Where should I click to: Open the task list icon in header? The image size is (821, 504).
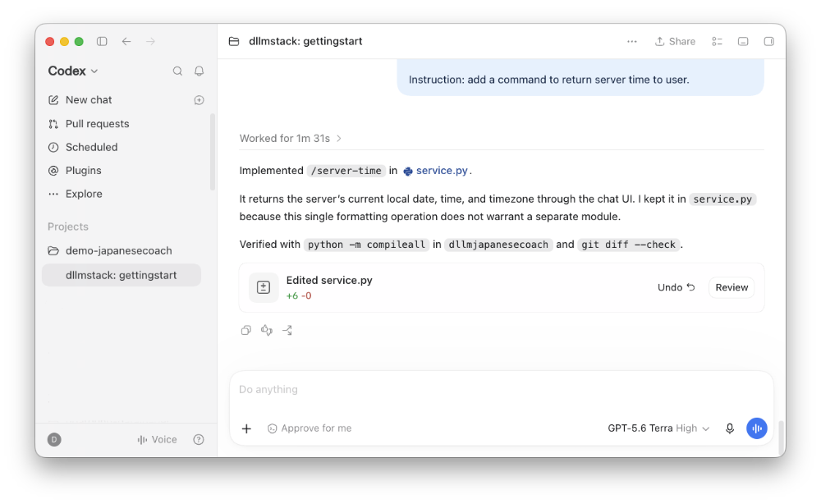(718, 41)
